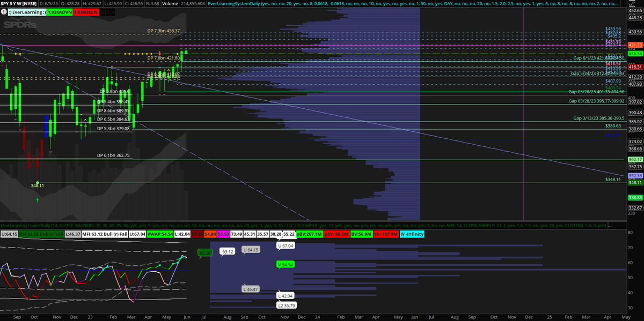
Task: Click the 'DP 6.1bn 362.75' label
Action: coord(113,155)
